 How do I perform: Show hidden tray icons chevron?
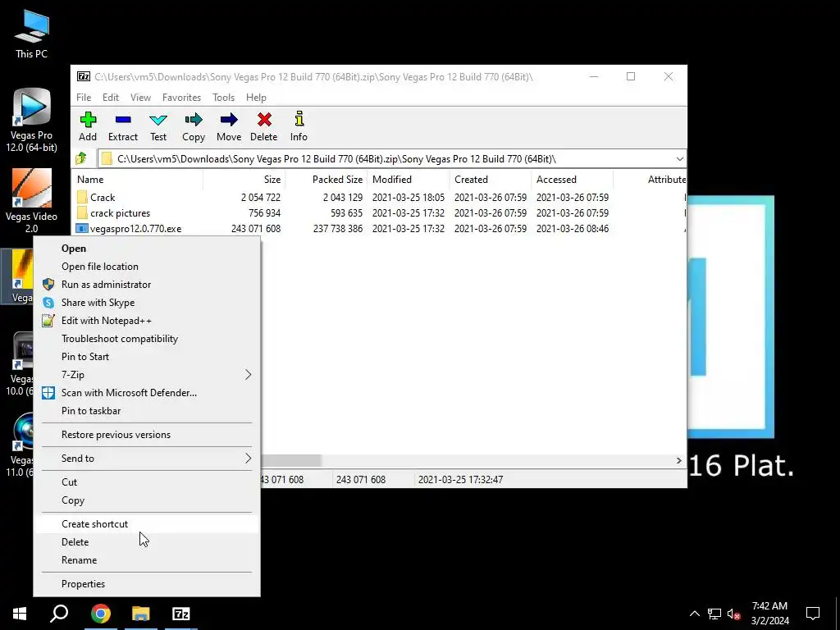694,614
